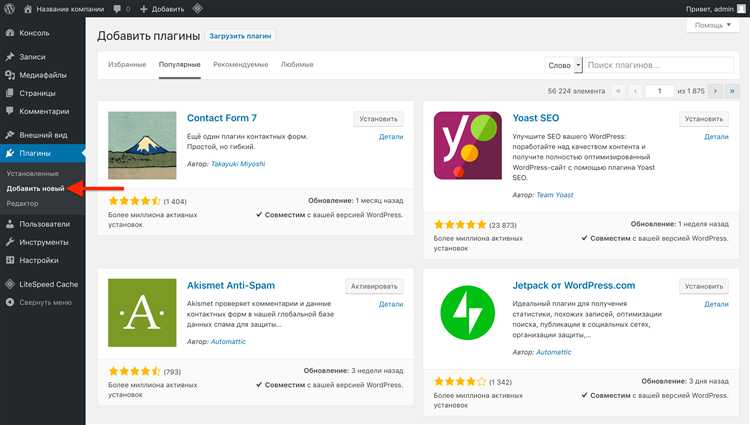Viewport: 750px width, 425px height.
Task: Open Детали for Jetpack
Action: point(716,304)
